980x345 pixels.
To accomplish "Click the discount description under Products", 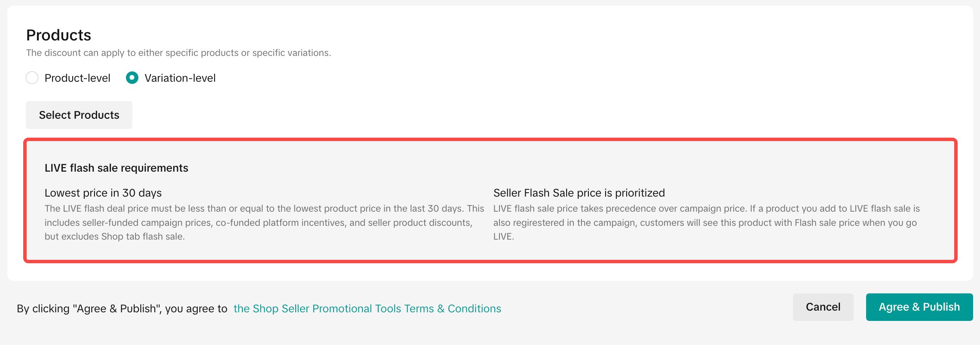I will pos(178,53).
